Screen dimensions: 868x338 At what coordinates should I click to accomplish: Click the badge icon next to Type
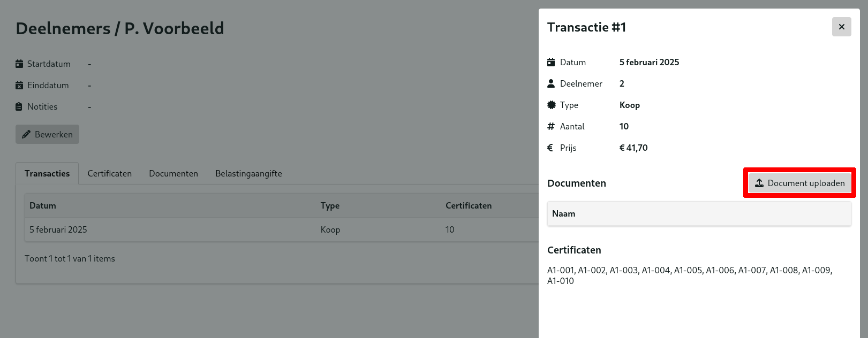pyautogui.click(x=552, y=105)
